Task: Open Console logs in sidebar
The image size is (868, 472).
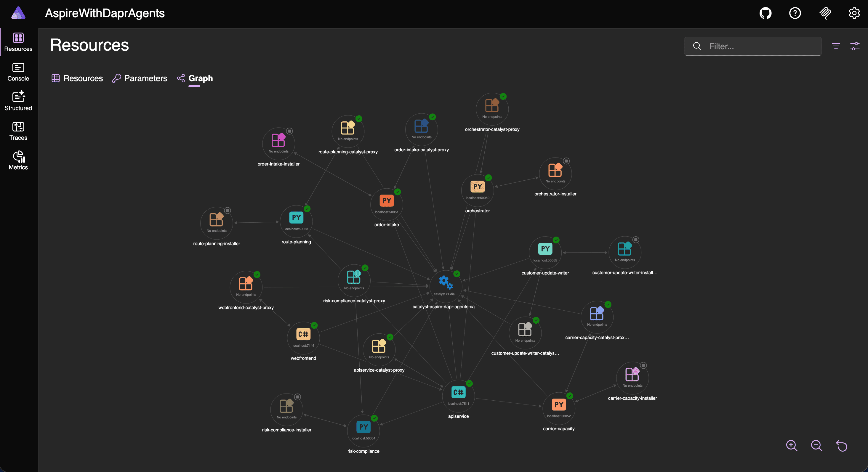Action: [x=18, y=72]
